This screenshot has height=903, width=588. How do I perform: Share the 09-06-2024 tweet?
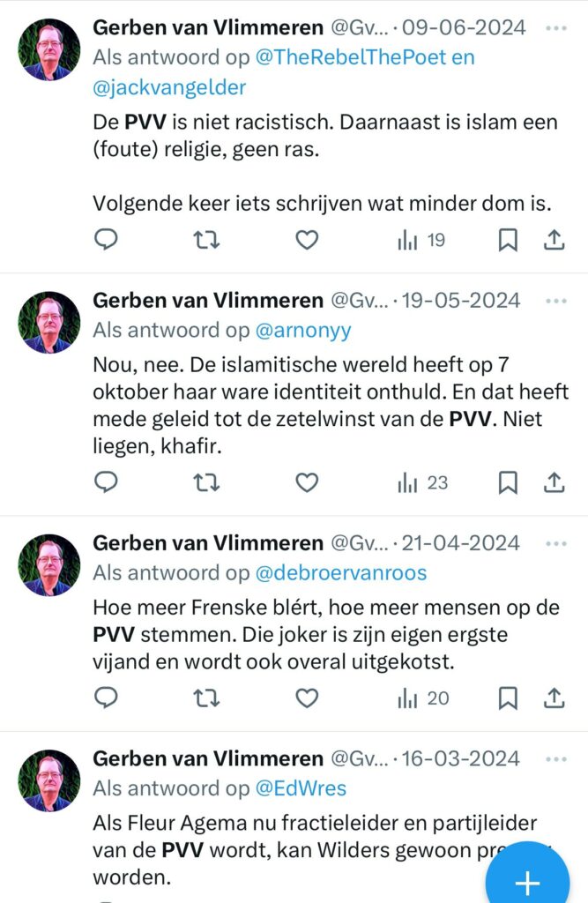pos(554,239)
